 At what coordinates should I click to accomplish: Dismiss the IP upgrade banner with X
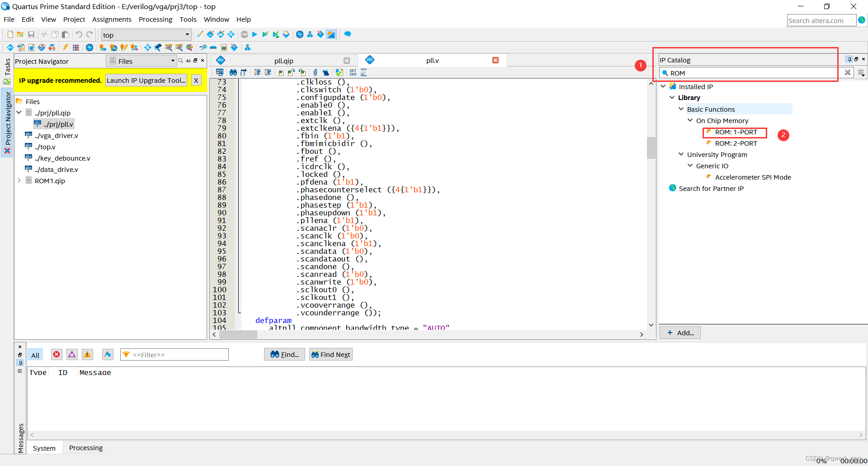pos(196,81)
